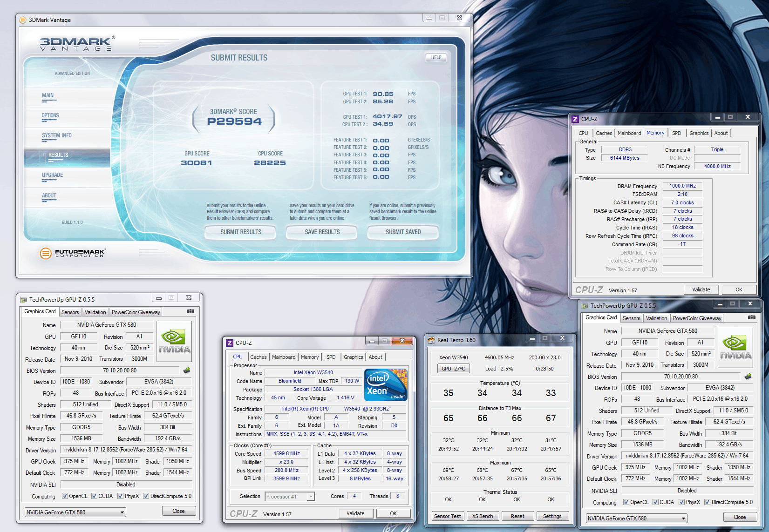
Task: Open Caches tab in lower CPU-Z window
Action: tap(259, 357)
